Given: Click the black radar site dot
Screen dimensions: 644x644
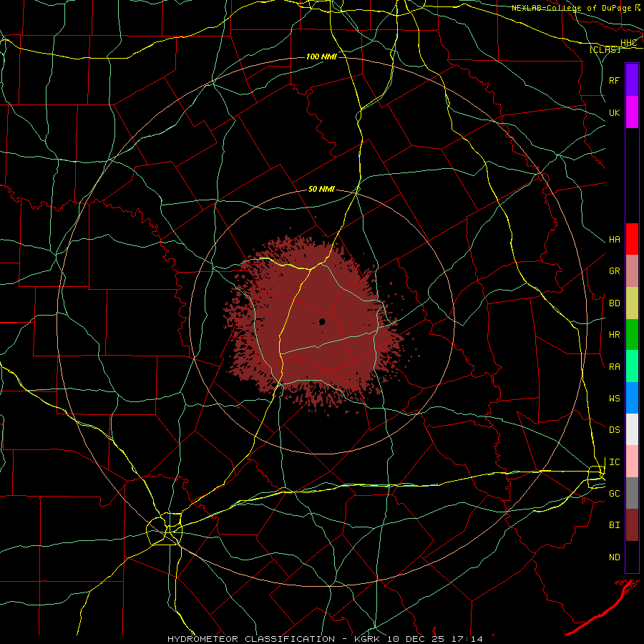Looking at the screenshot, I should (323, 321).
